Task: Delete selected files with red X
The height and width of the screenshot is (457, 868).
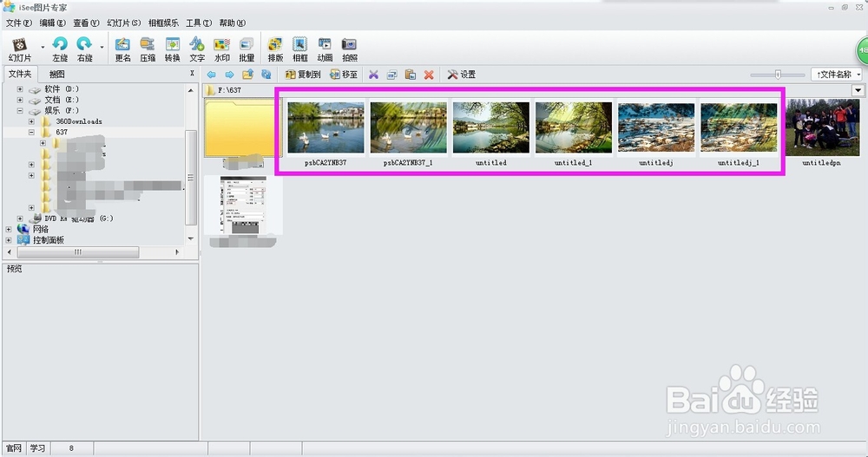Action: 429,74
